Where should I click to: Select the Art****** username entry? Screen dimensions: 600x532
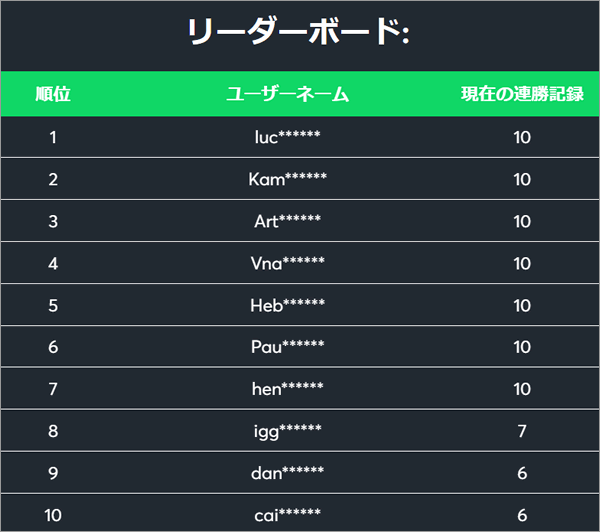click(x=287, y=221)
